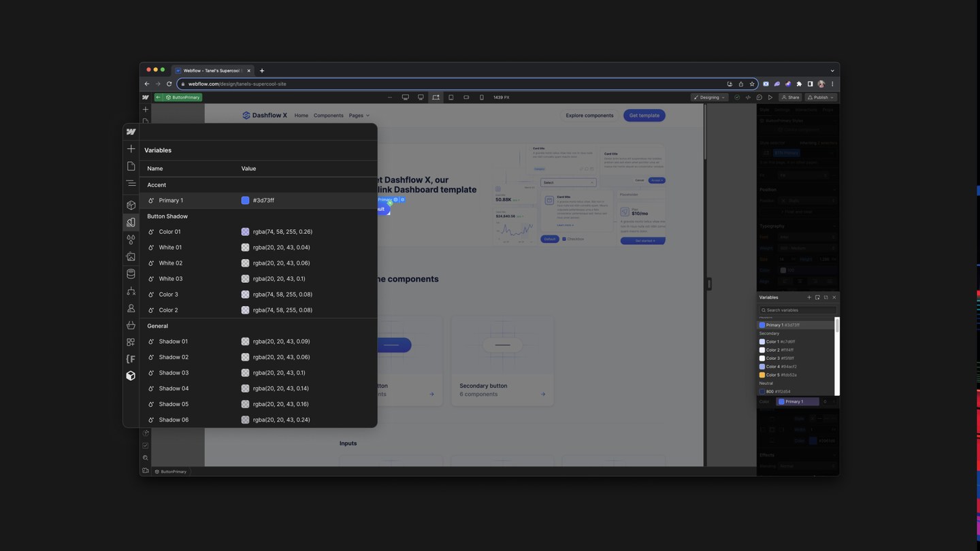
Task: Create a new variable with the plus icon
Action: point(808,297)
